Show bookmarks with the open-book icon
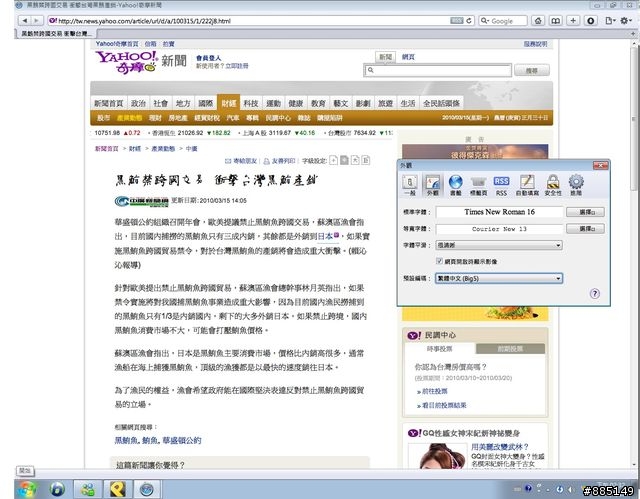The height and width of the screenshot is (499, 640). [555, 20]
